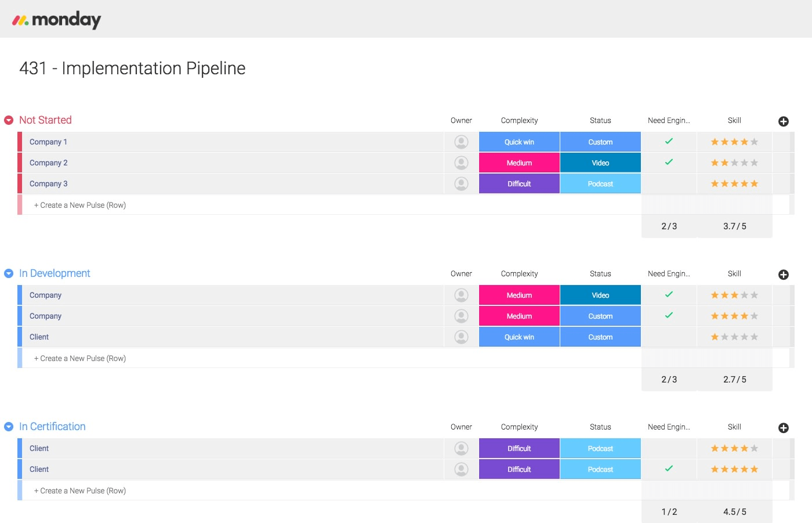Select Company 2 row name
The height and width of the screenshot is (523, 812).
(48, 163)
